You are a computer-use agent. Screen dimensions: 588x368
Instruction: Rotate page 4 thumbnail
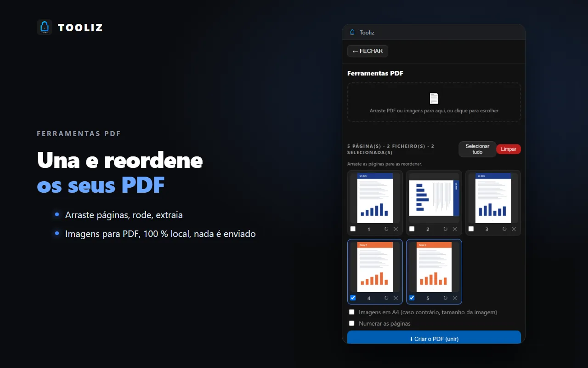pos(386,298)
